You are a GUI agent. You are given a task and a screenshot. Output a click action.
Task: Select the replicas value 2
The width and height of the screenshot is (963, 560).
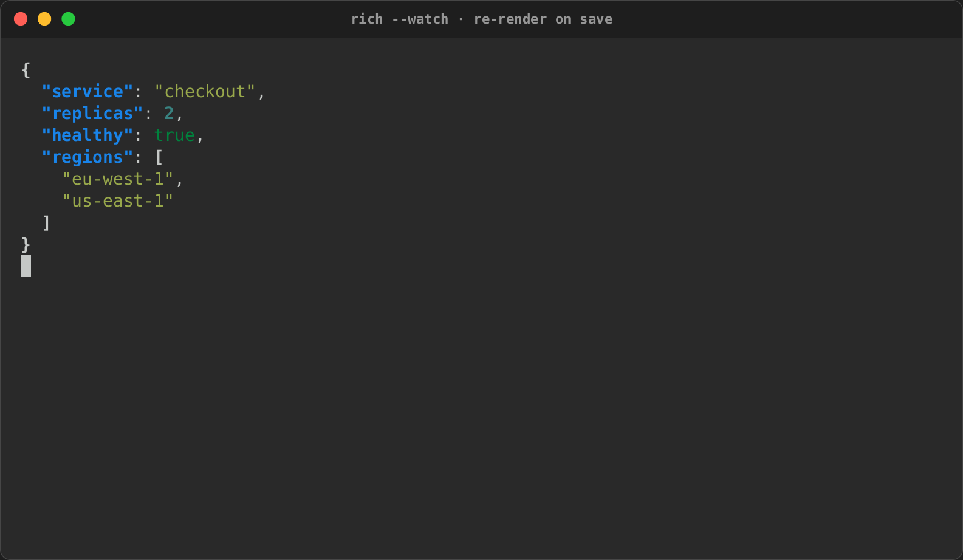tap(169, 114)
